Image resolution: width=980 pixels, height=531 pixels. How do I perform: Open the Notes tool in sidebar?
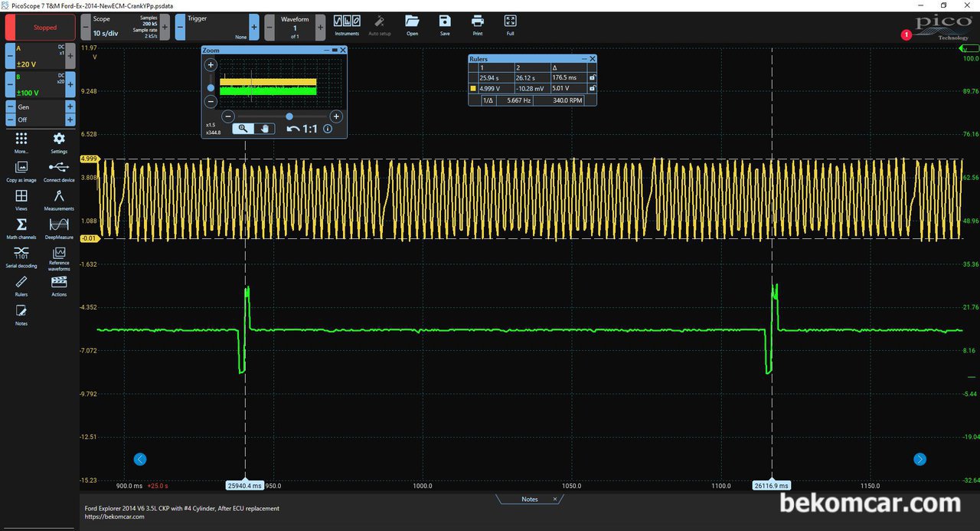pos(21,314)
